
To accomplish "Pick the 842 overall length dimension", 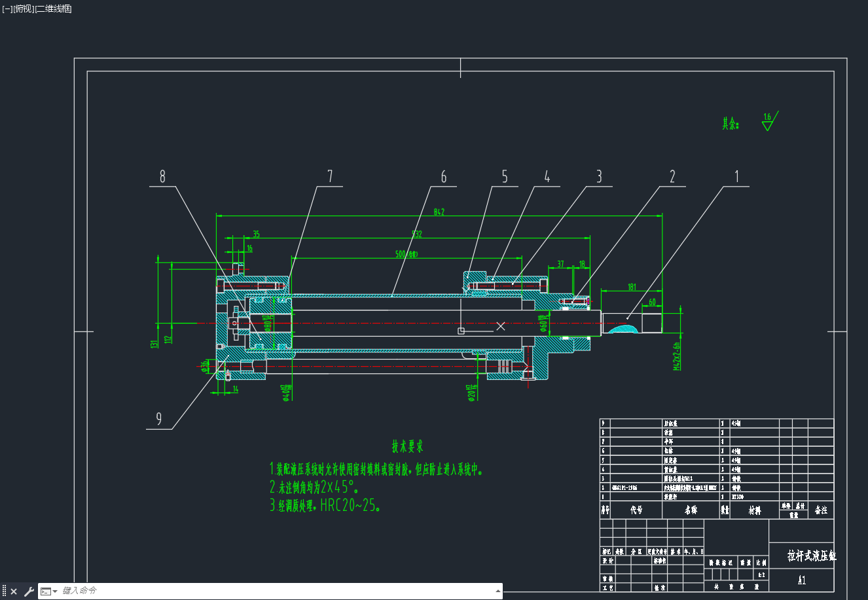I will pos(439,212).
